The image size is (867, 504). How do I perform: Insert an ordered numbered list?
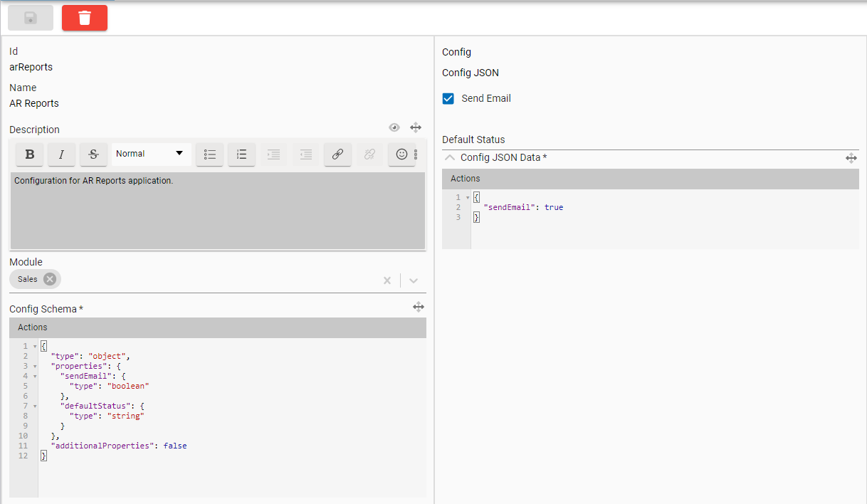coord(242,154)
